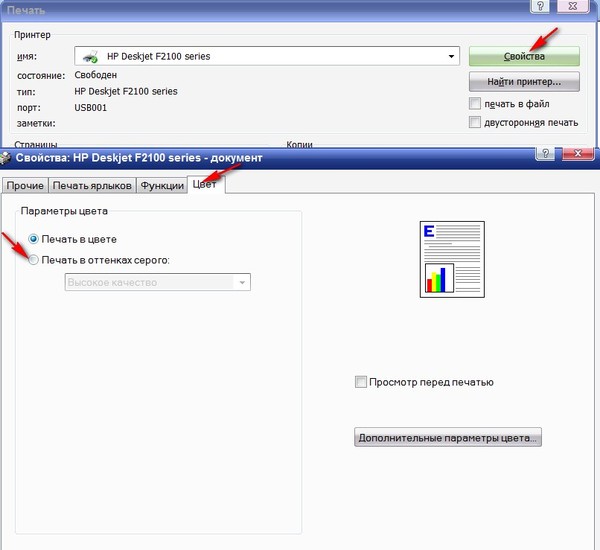Viewport: 600px width, 550px height.
Task: Select the Цвет tab
Action: pyautogui.click(x=205, y=184)
